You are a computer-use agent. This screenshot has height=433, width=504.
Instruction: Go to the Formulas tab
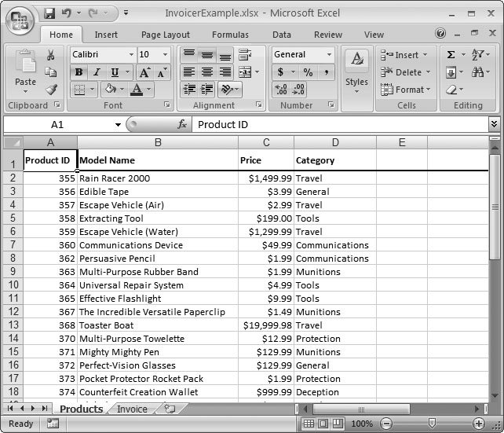[230, 35]
